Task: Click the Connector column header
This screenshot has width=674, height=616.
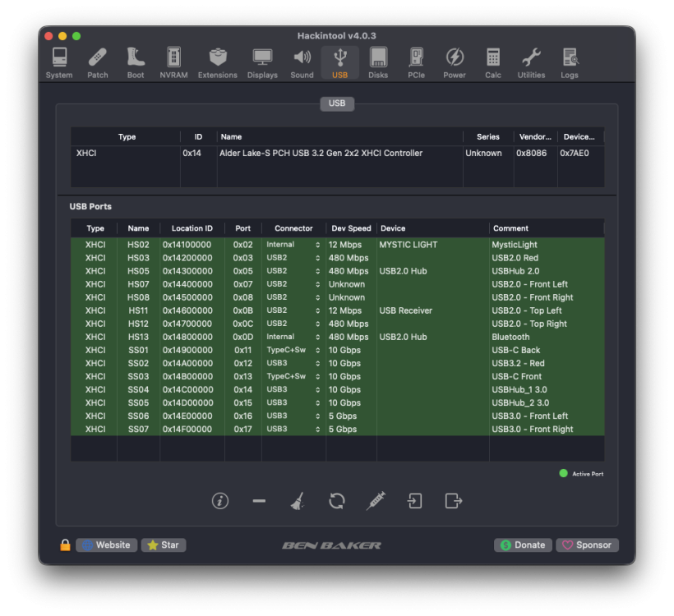Action: pyautogui.click(x=293, y=228)
